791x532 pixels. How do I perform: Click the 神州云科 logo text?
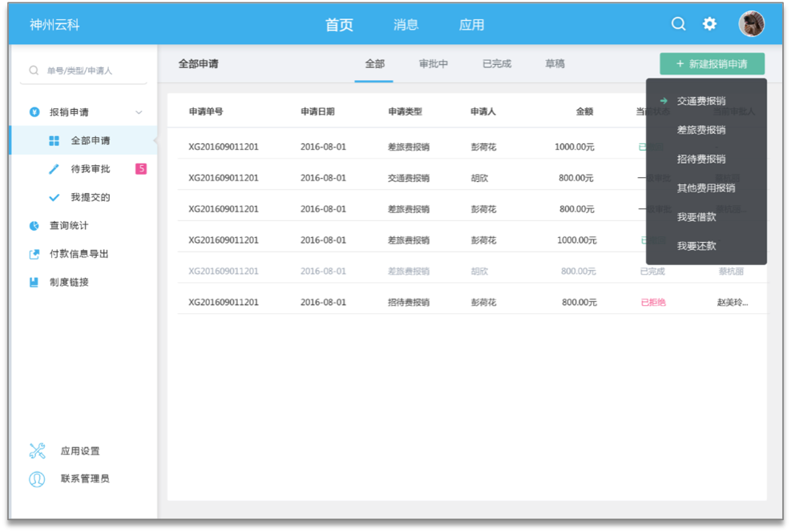[x=54, y=25]
